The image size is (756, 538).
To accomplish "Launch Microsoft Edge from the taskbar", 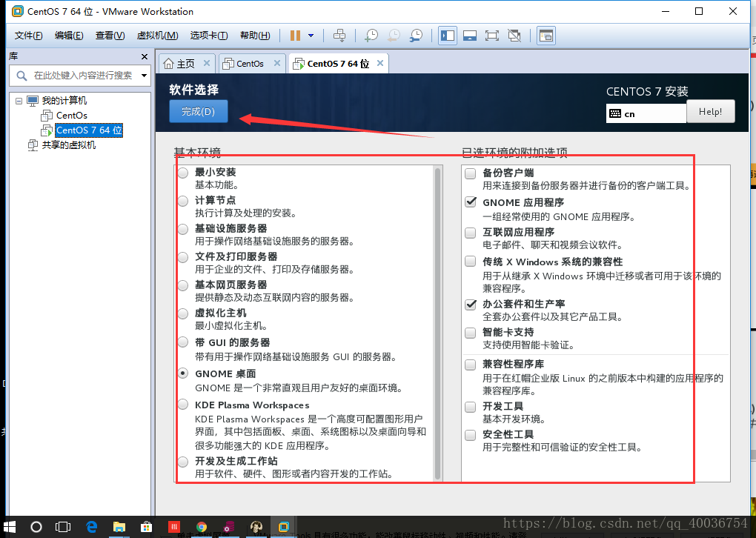I will 91,527.
